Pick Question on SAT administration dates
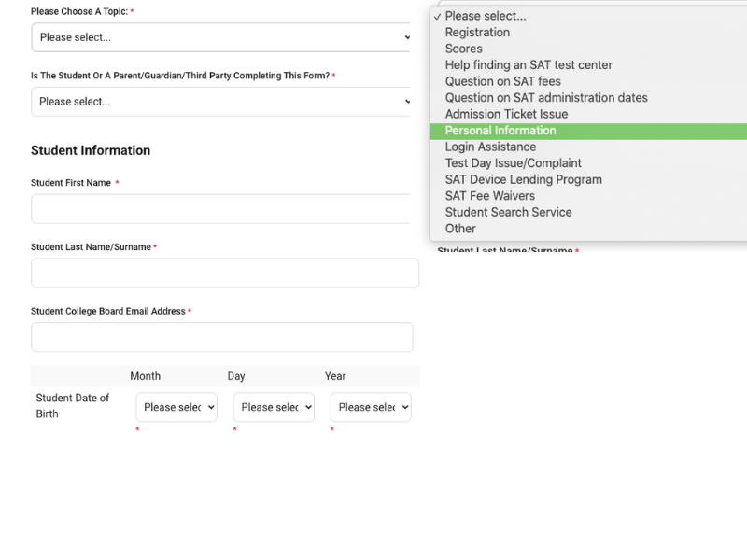747x560 pixels. [588, 98]
